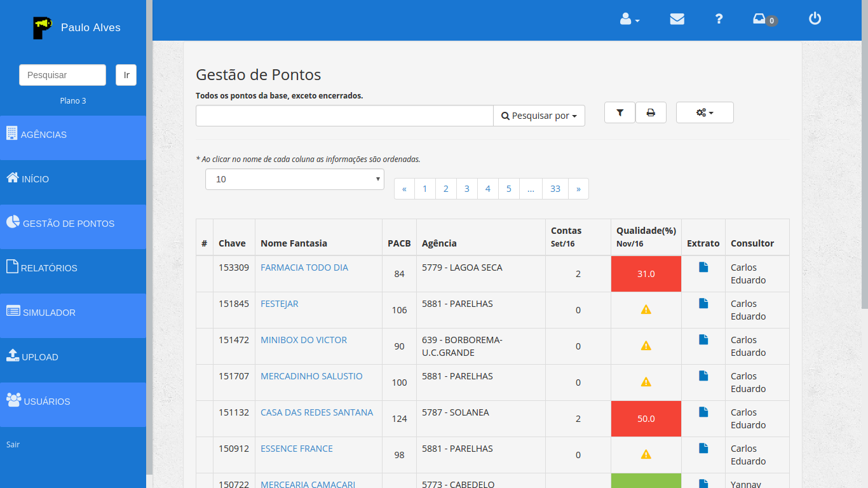868x488 pixels.
Task: Click warning triangle in MERCADINHO SALUSTIO row
Action: (646, 382)
